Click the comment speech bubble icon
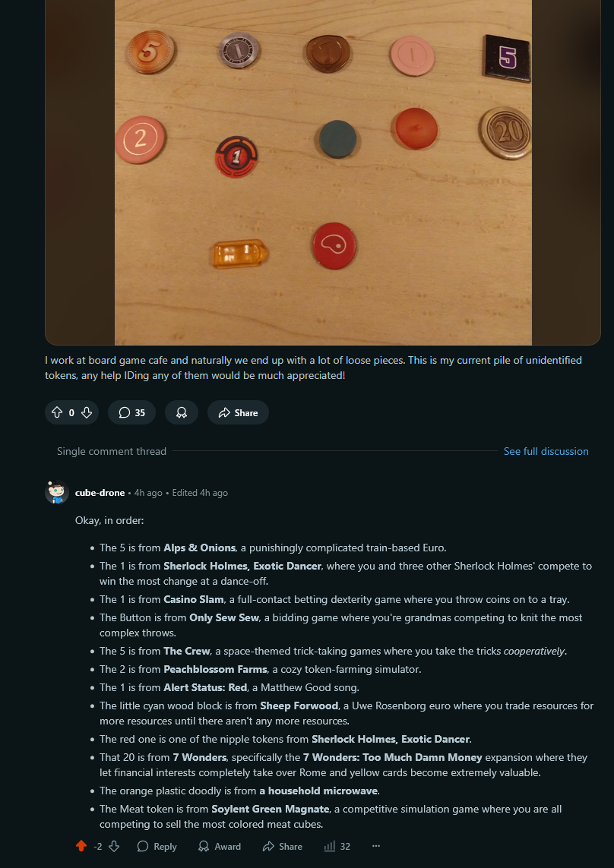Viewport: 614px width, 868px height. coord(125,412)
